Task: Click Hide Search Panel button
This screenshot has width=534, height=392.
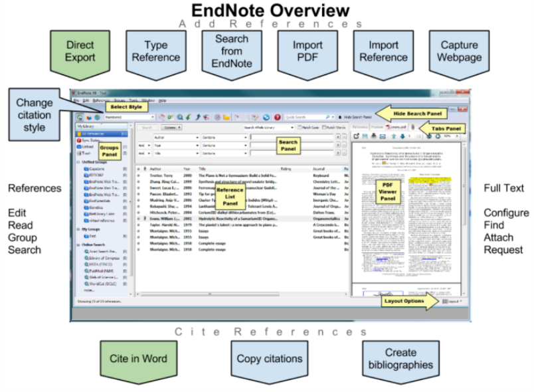Action: 355,117
